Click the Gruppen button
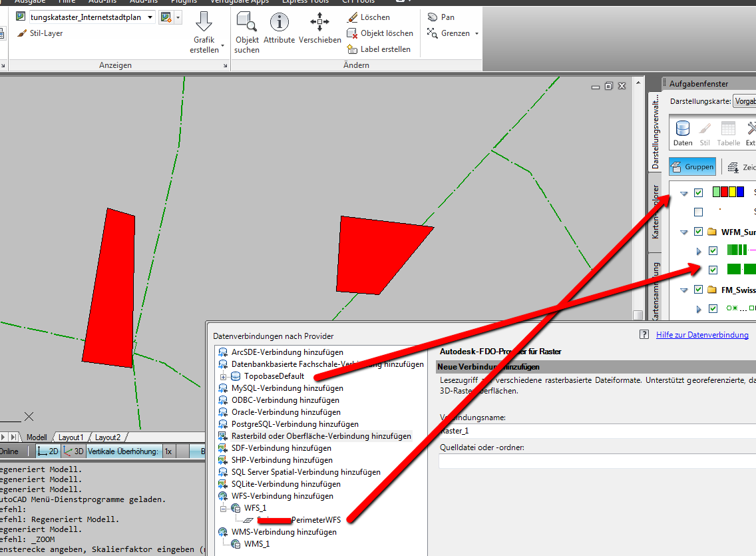The height and width of the screenshot is (556, 756). (692, 167)
